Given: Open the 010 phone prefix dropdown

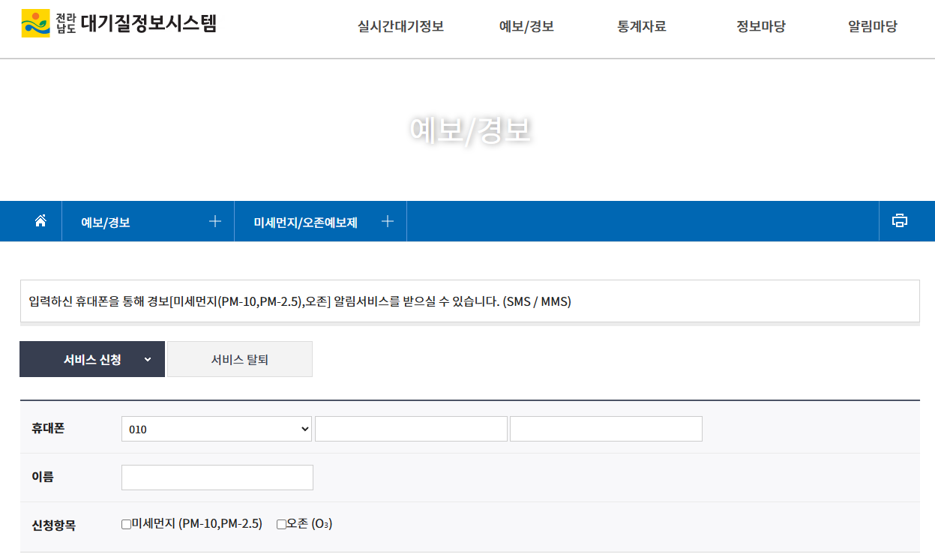Looking at the screenshot, I should (216, 428).
